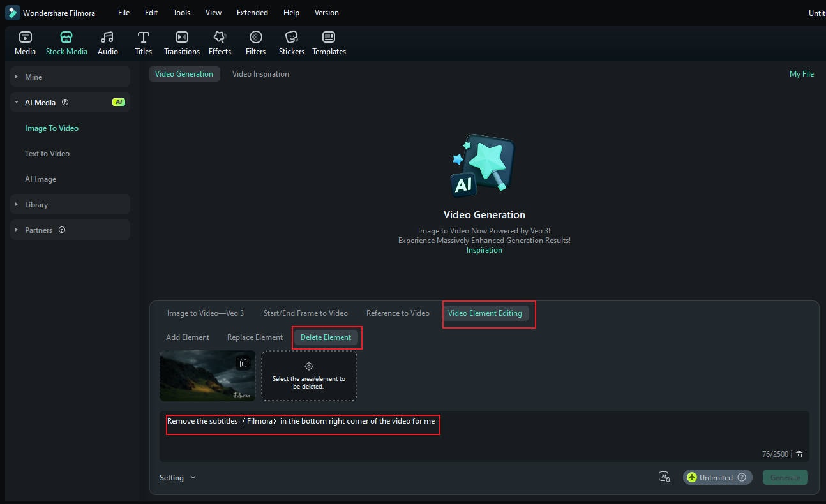Select AI Image in sidebar
Screen dimensions: 826x504
point(40,179)
